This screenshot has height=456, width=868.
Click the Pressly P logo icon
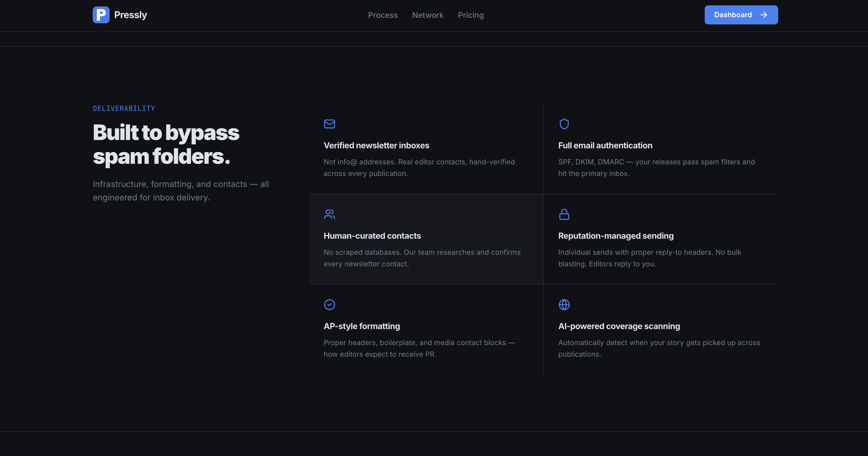point(101,15)
